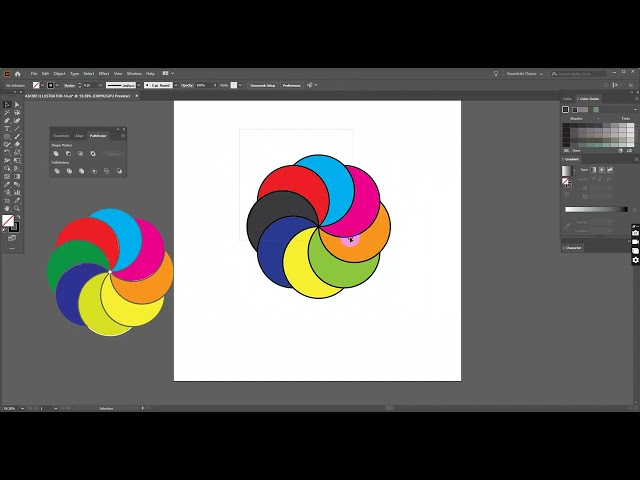
Task: Activate the Perspective Grid tool
Action: [17, 169]
